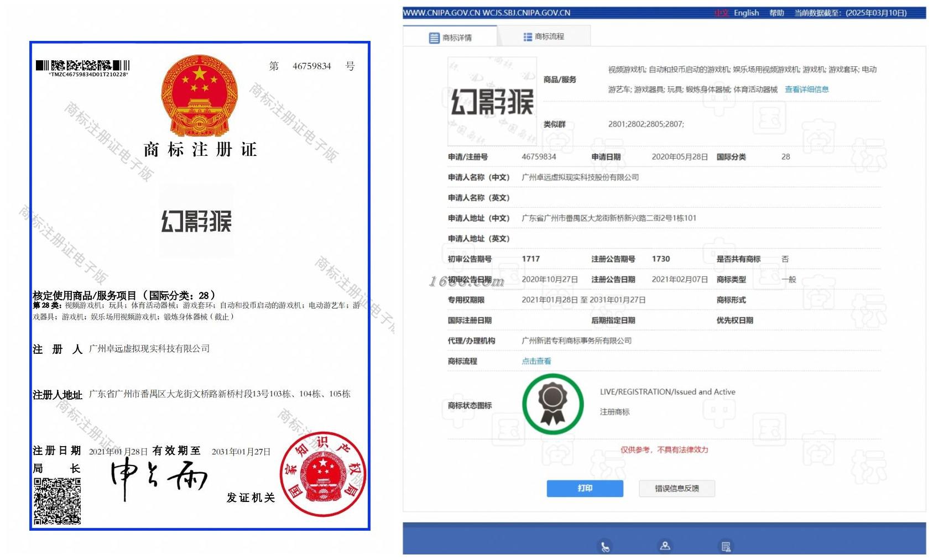
Task: Open the 帮助 help link
Action: (x=776, y=13)
